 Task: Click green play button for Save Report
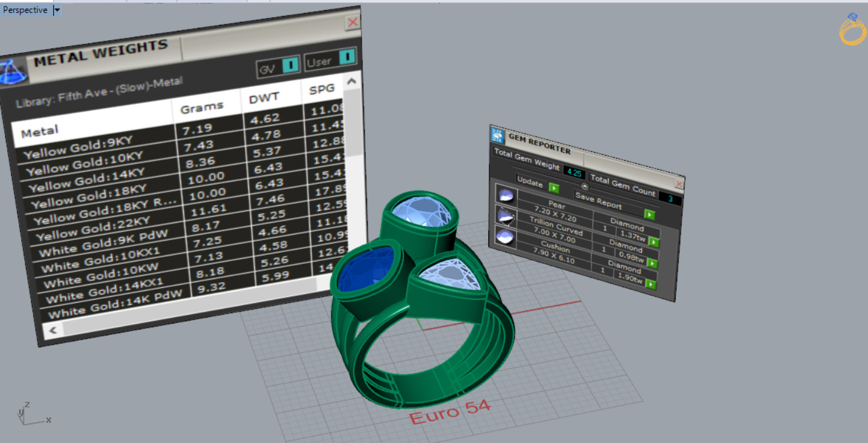click(x=649, y=214)
